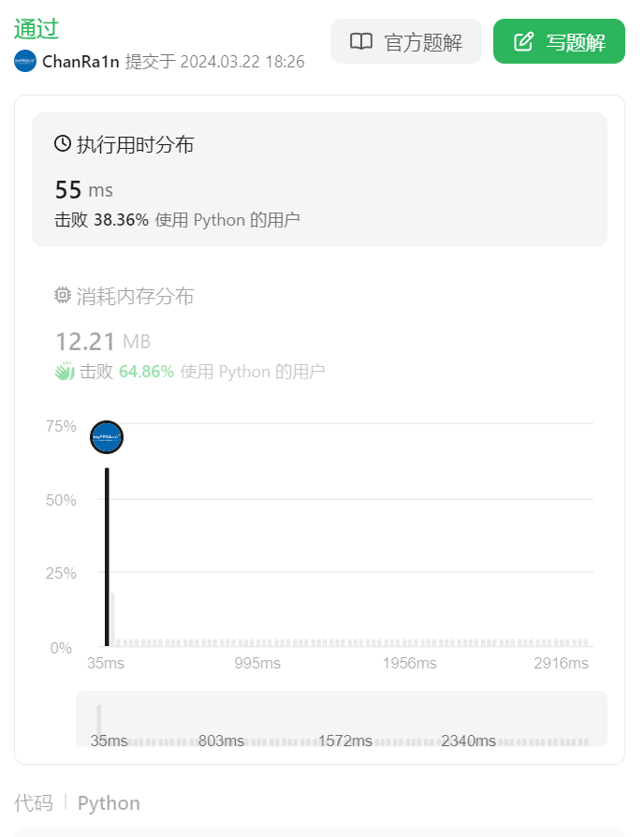Screen dimensions: 644x837
Task: Click ChanRa1n's small profile avatar
Action: click(x=25, y=62)
